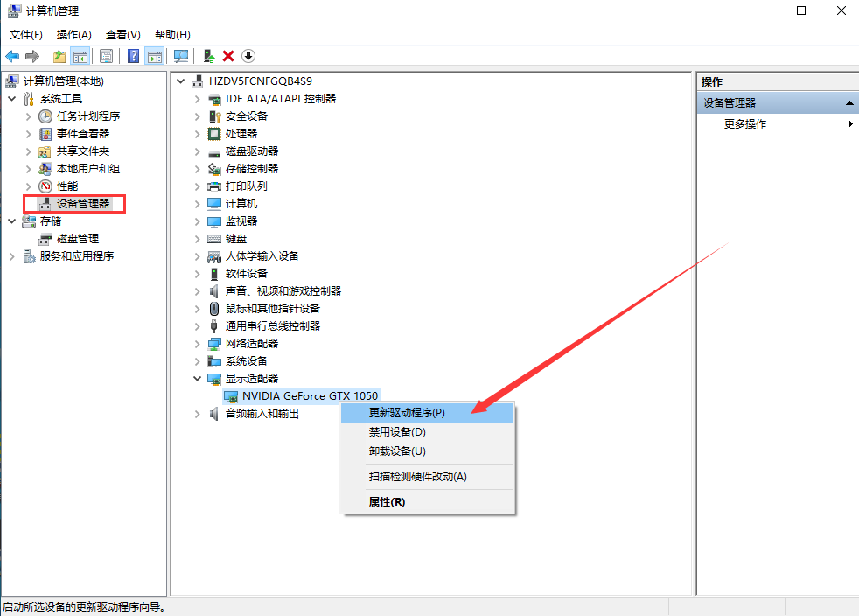Expand the 服务和应用程序 node

pos(12,256)
